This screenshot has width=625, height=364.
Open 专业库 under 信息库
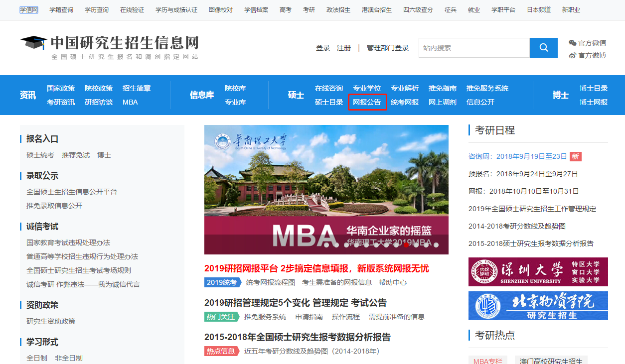click(x=235, y=102)
